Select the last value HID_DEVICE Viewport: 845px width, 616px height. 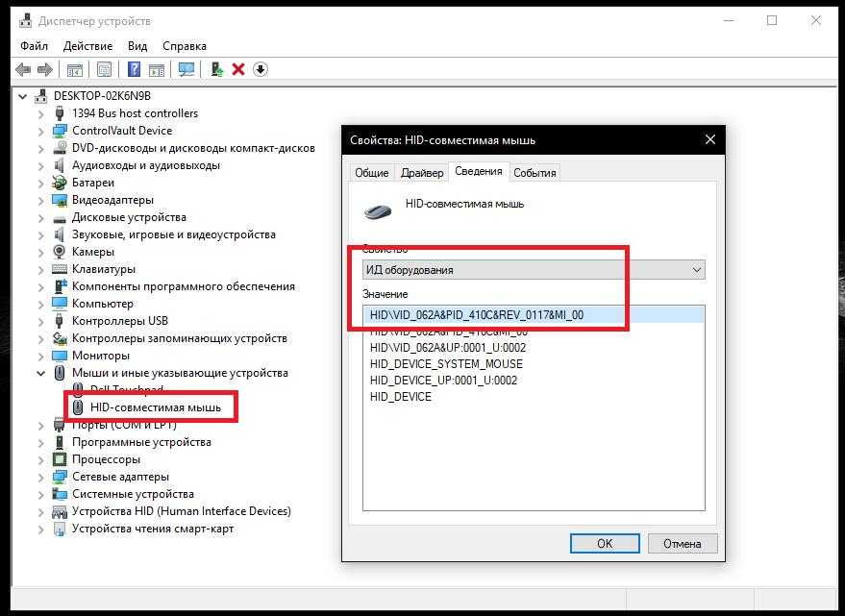coord(401,397)
